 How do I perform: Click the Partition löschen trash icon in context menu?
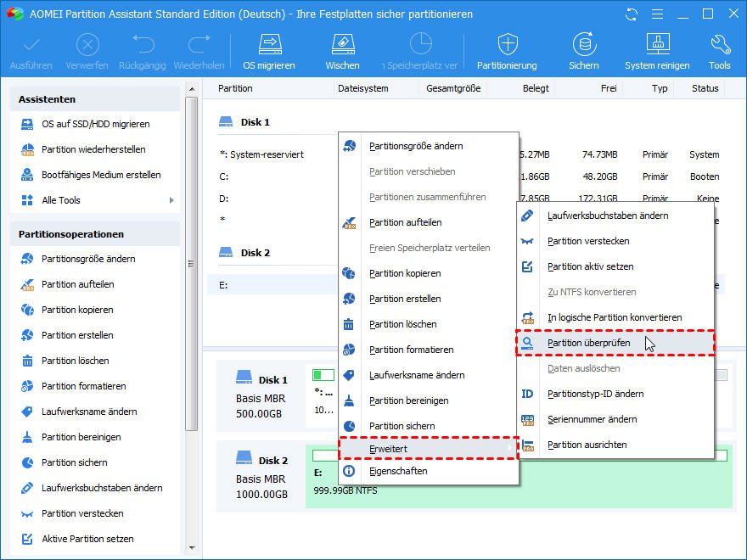[x=349, y=324]
